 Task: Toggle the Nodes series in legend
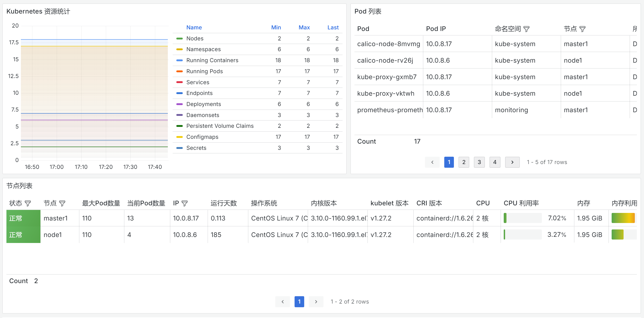(x=195, y=39)
